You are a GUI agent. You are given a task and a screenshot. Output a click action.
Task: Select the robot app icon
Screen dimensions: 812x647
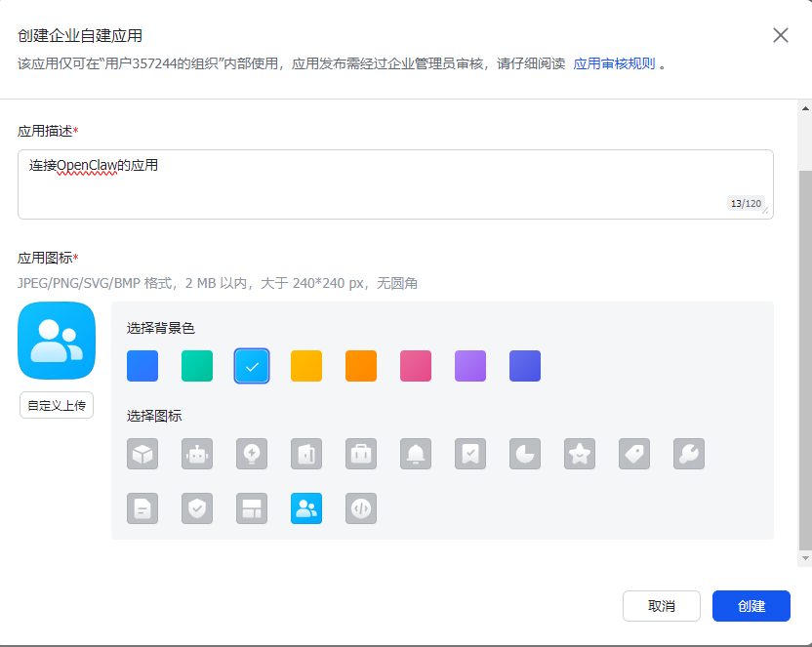tap(197, 454)
